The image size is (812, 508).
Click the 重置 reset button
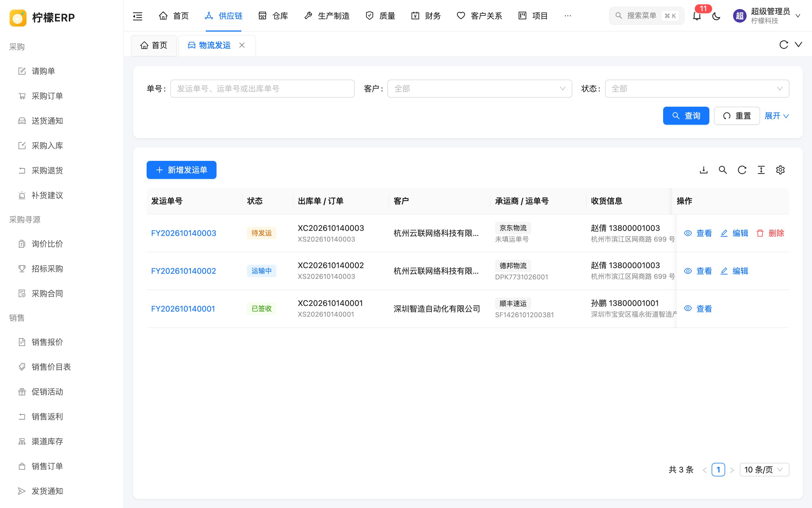point(736,116)
